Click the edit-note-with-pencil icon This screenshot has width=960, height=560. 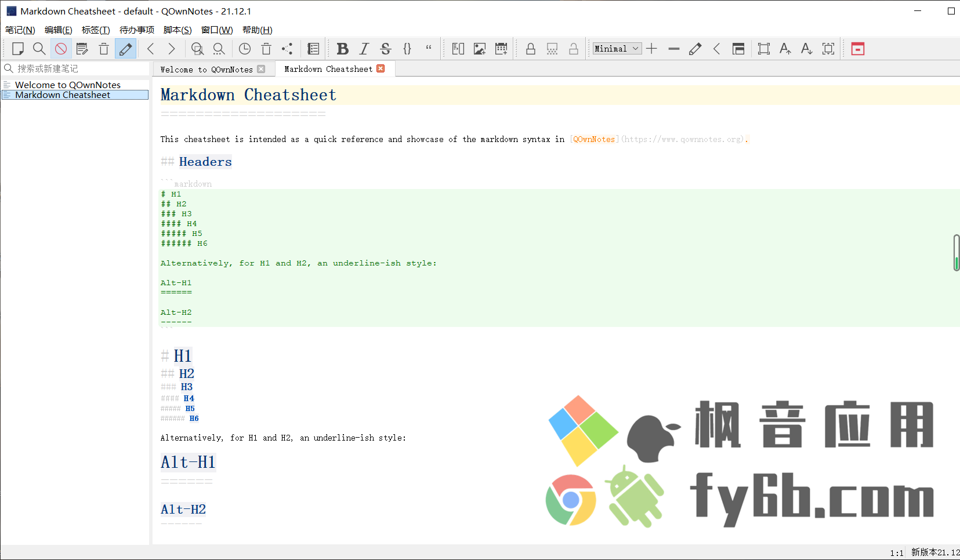pyautogui.click(x=82, y=49)
